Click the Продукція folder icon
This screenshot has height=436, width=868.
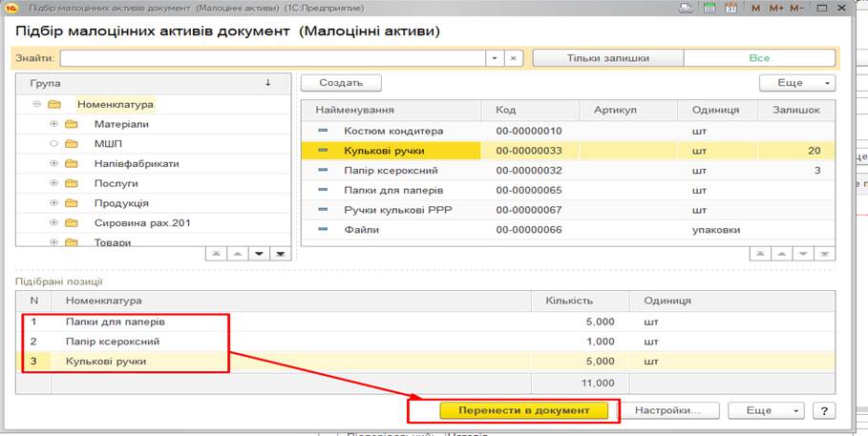(x=72, y=203)
